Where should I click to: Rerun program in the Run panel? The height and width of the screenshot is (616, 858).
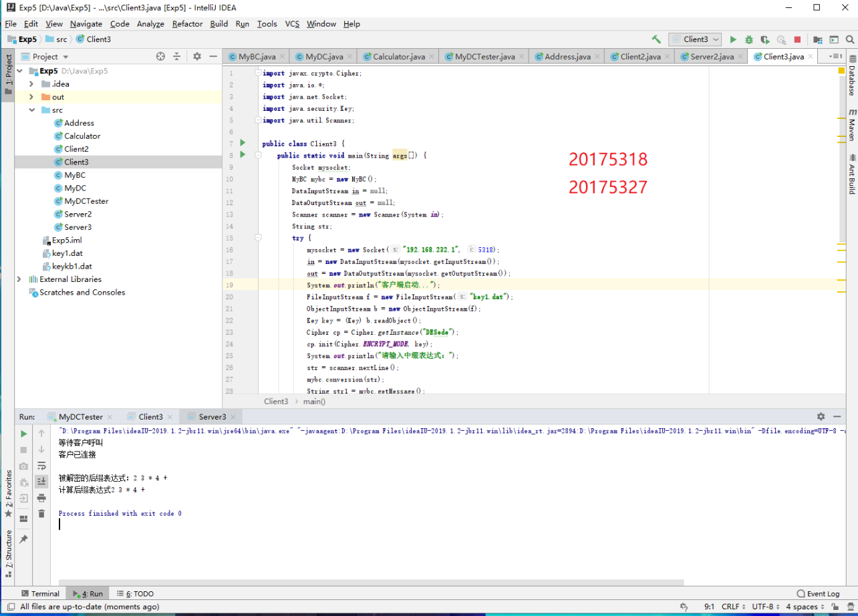[24, 434]
